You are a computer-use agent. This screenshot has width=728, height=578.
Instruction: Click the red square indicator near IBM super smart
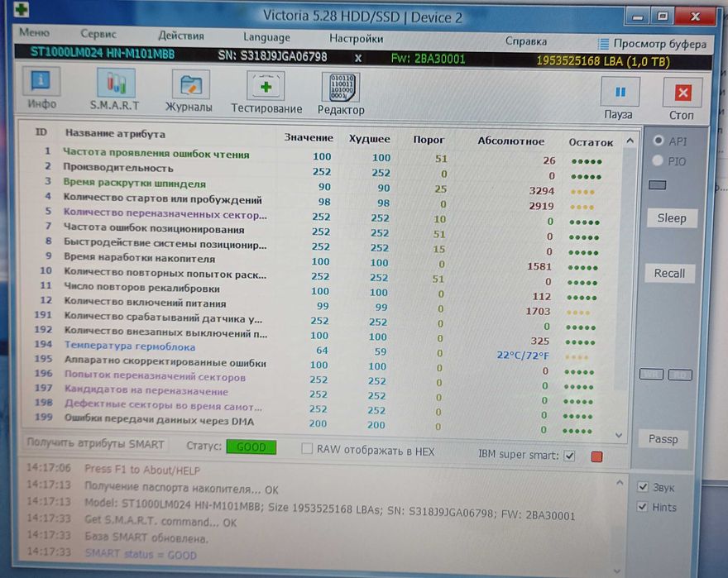[x=596, y=456]
